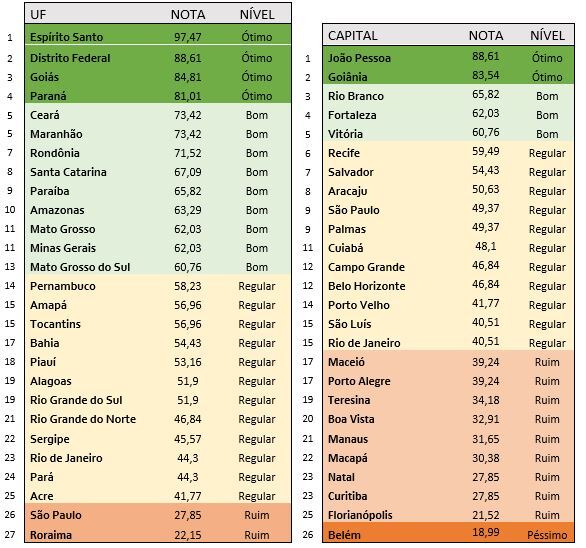This screenshot has width=586, height=548.
Task: Click João Pessoa score 88,61
Action: coord(485,56)
